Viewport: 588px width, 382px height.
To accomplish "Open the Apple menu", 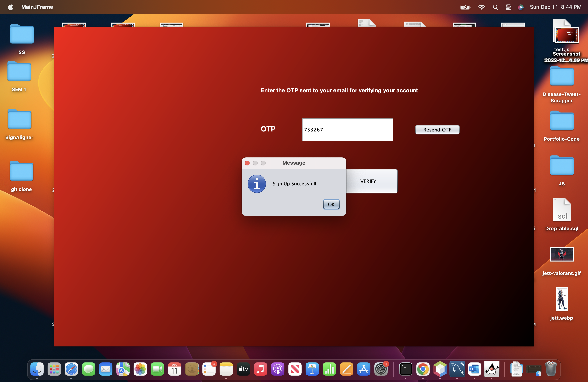I will coord(10,7).
